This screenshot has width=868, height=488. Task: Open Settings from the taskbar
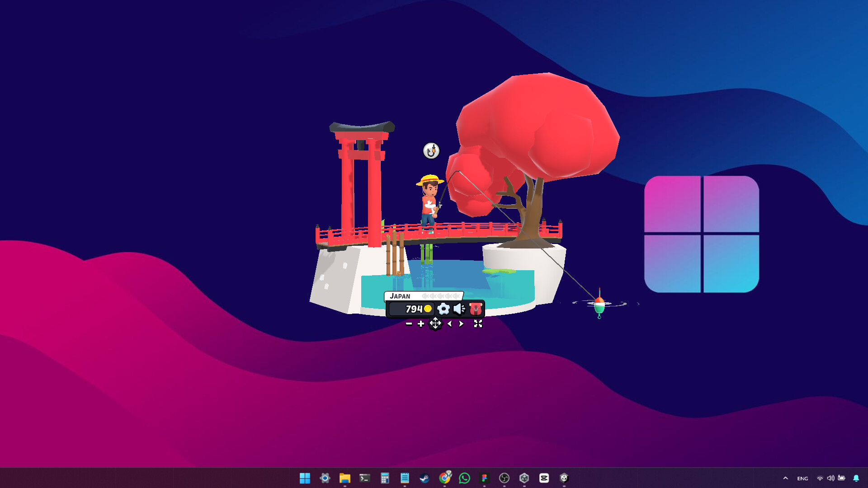(x=325, y=478)
